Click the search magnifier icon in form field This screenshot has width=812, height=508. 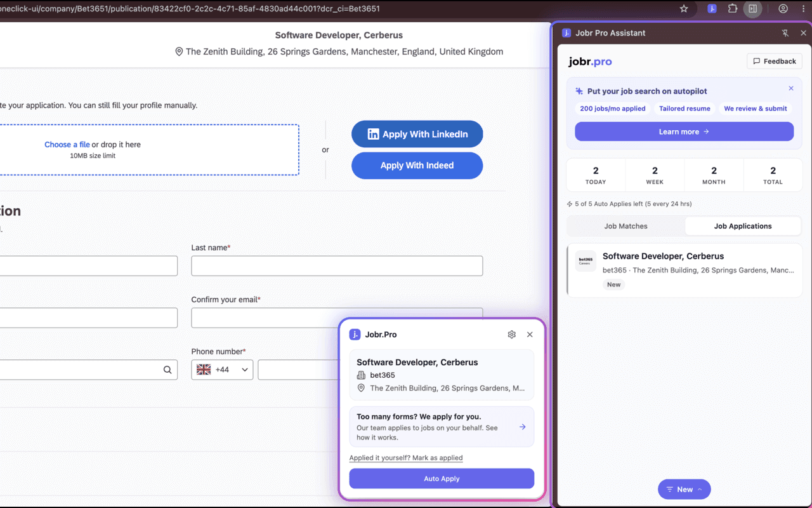tap(167, 370)
